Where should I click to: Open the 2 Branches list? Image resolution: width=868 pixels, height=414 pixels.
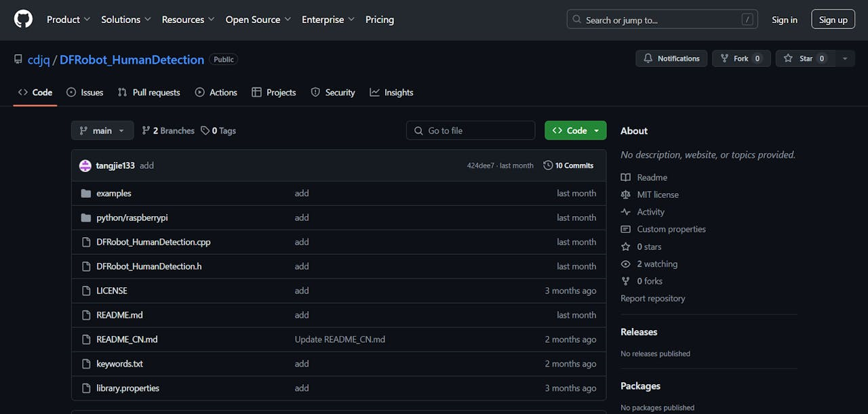pos(168,131)
